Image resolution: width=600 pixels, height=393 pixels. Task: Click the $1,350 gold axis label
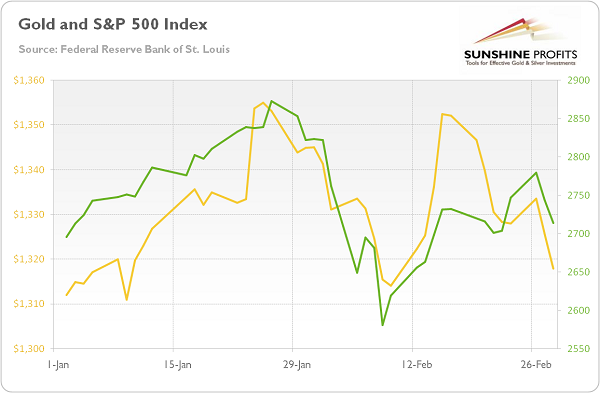click(29, 125)
